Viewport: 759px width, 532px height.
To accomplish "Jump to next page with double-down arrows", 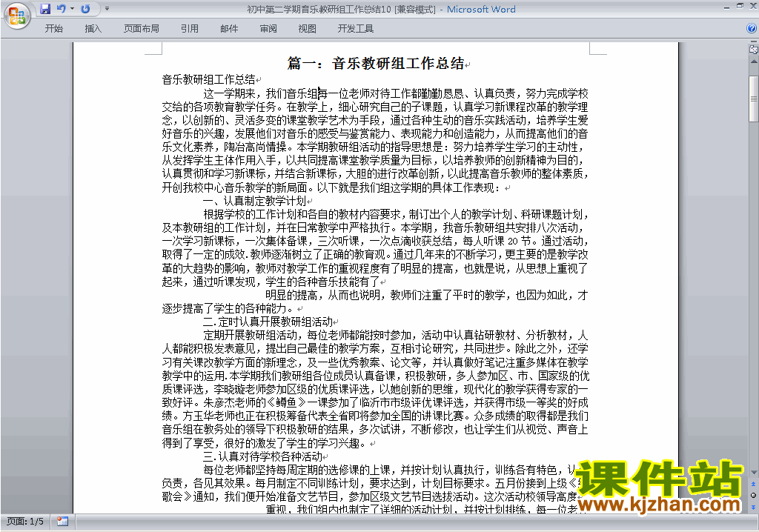I will pyautogui.click(x=754, y=507).
